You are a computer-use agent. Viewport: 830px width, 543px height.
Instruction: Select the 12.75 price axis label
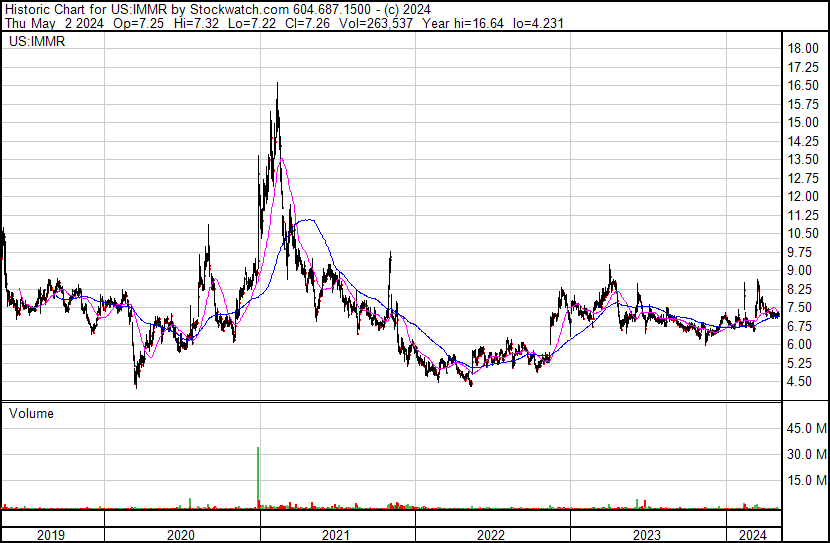click(x=803, y=178)
